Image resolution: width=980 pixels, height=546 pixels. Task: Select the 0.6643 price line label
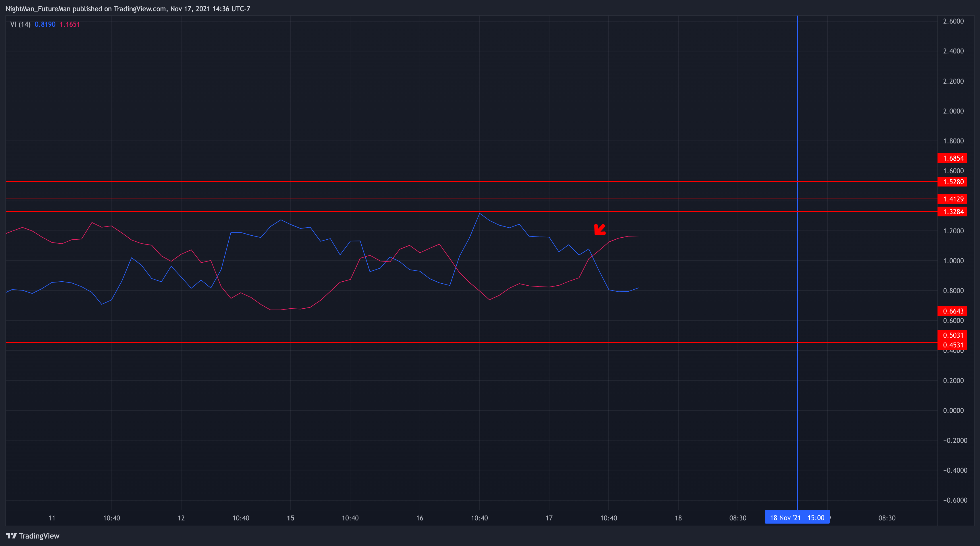[953, 311]
